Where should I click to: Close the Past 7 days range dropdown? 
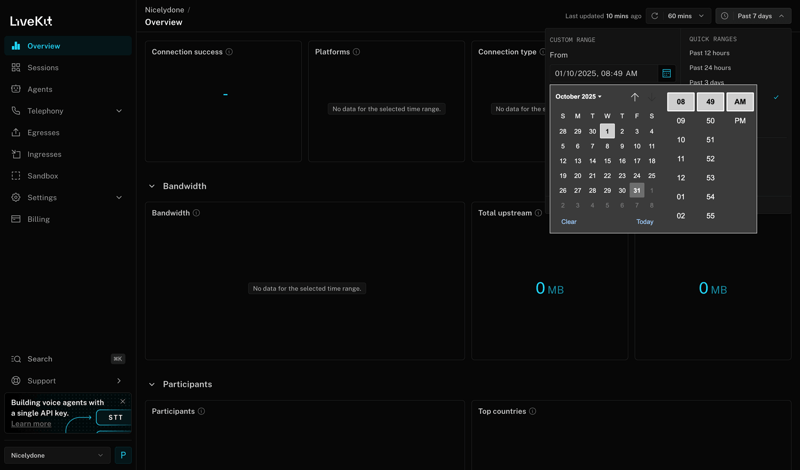click(x=753, y=16)
